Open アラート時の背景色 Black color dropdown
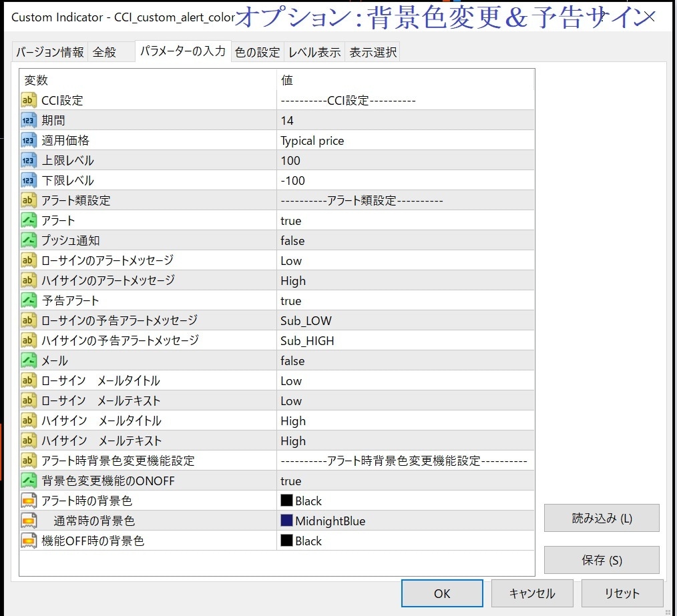 [x=405, y=501]
